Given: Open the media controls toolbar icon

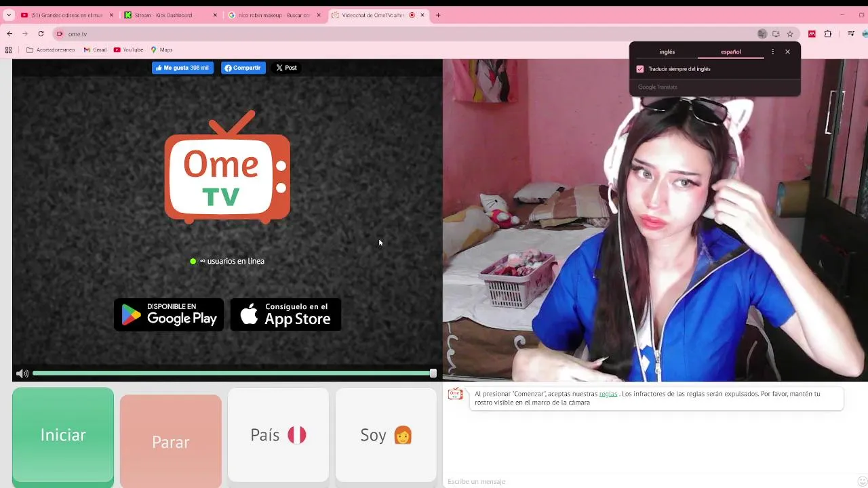Looking at the screenshot, I should (851, 34).
